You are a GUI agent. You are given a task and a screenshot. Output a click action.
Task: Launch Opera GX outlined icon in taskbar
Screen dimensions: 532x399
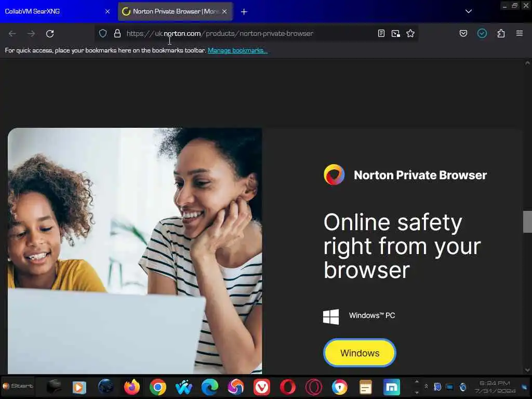click(314, 387)
